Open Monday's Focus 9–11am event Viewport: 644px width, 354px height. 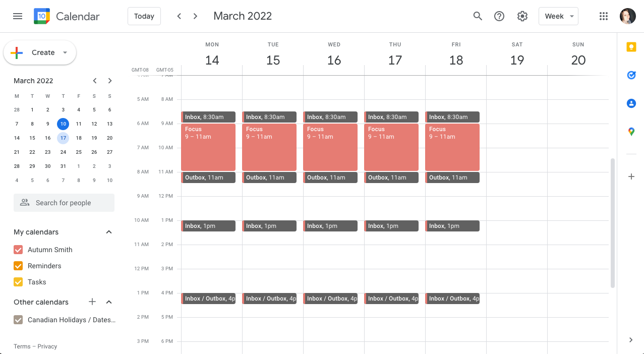pos(208,147)
